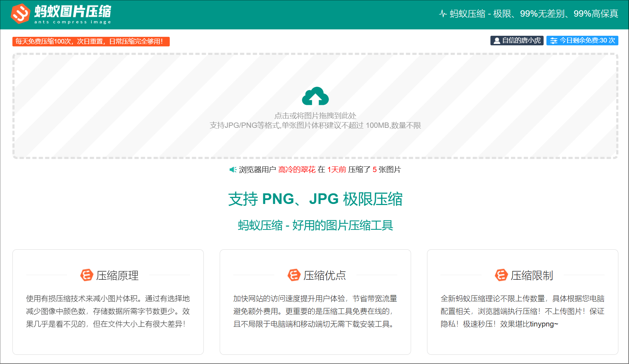The width and height of the screenshot is (629, 364).
Task: Click the 高冷的翠花 username in announcement
Action: pyautogui.click(x=297, y=170)
